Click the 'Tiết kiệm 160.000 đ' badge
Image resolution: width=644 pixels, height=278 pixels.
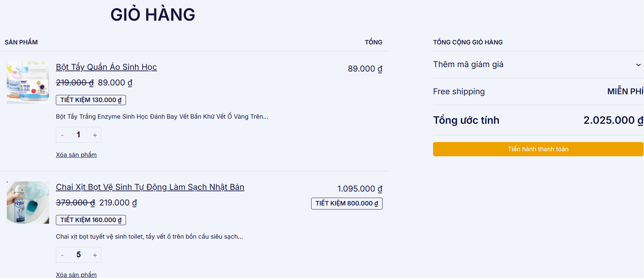[x=91, y=220]
